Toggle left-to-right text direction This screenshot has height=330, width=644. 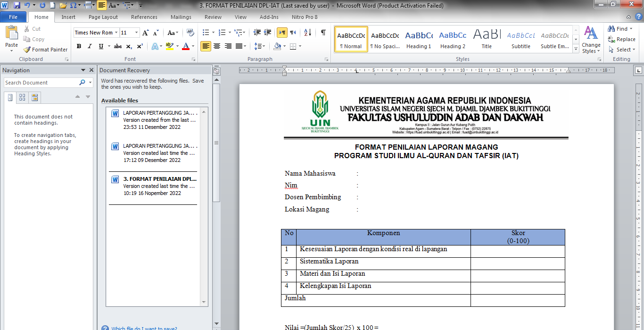282,33
